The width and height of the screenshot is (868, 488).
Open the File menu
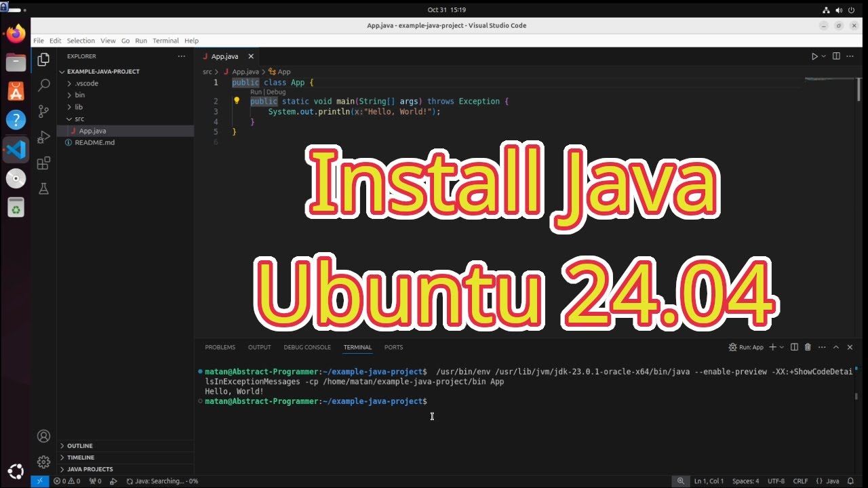coord(39,41)
